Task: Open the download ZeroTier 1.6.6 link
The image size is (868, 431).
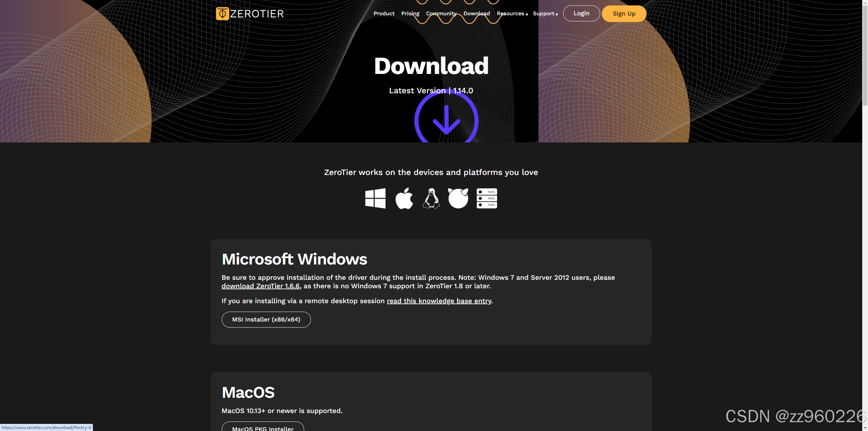Action: 260,286
